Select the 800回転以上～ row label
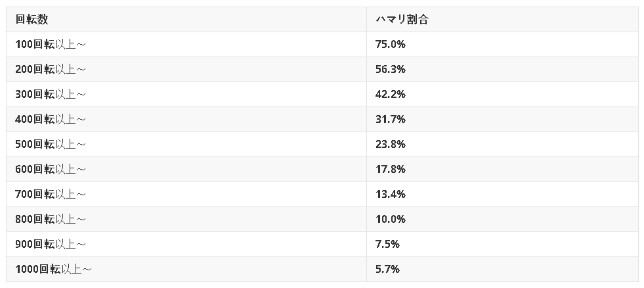The width and height of the screenshot is (644, 288). [51, 220]
